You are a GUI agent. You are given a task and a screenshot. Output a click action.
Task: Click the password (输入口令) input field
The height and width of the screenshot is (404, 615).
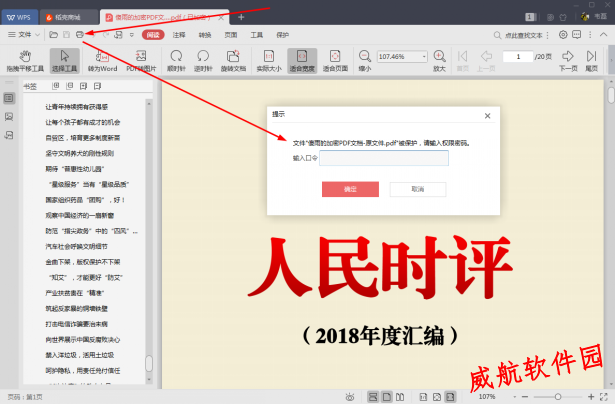point(384,158)
